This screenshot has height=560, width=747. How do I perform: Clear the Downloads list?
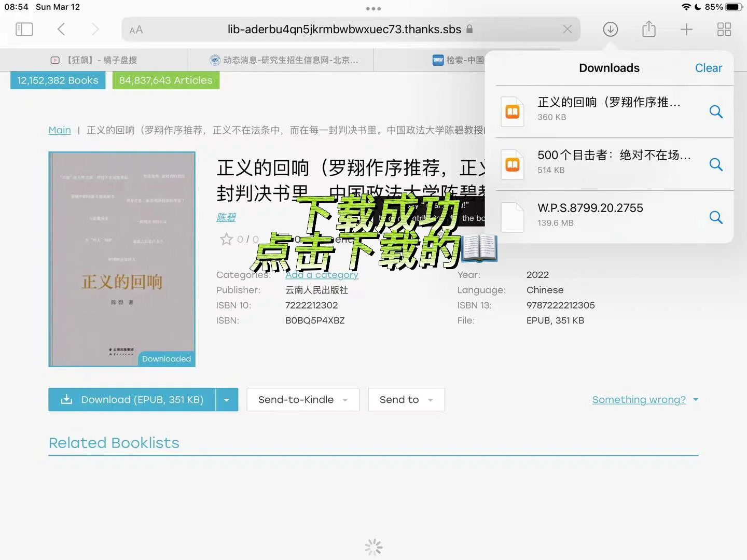(709, 68)
